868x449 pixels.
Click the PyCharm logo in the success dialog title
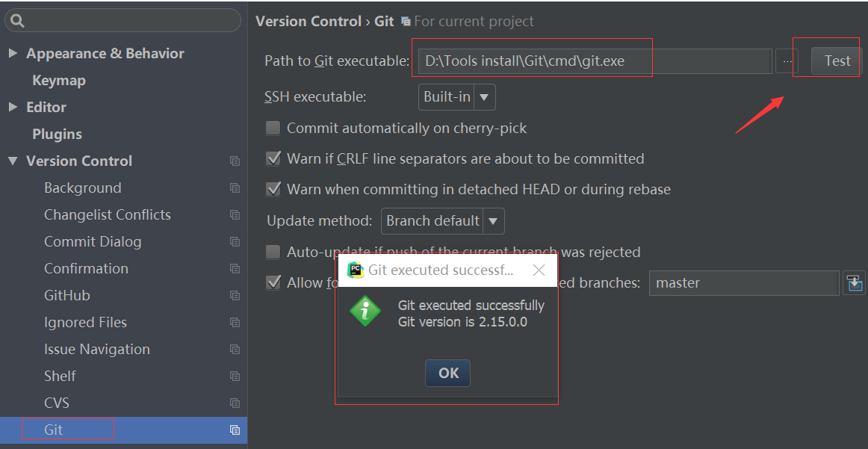[x=356, y=270]
